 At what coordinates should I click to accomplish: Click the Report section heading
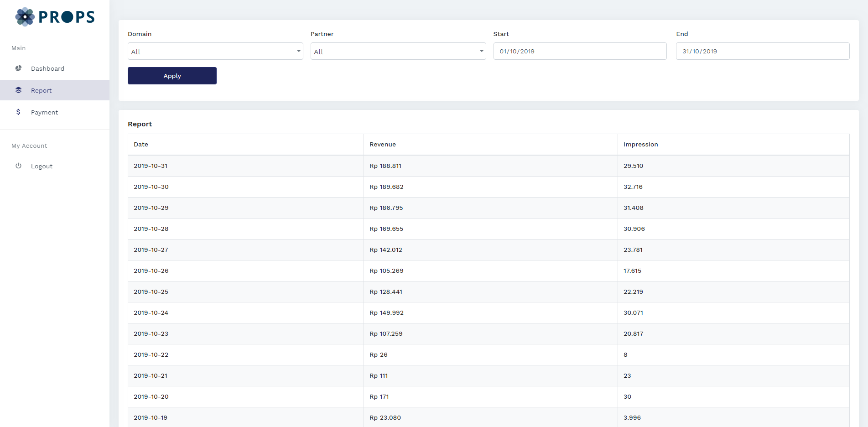point(140,124)
